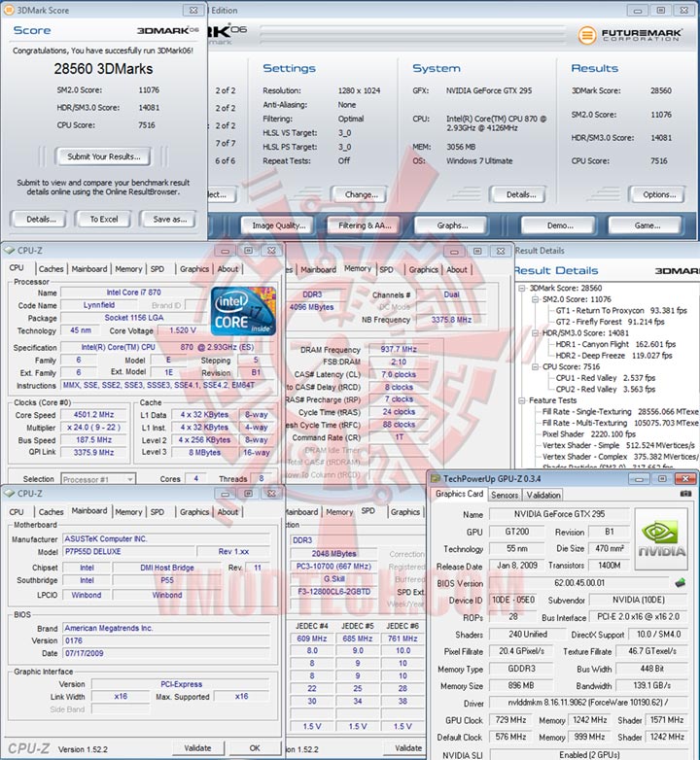700x760 pixels.
Task: Select Fill Rate - Single-Texturing row
Action: pos(620,411)
